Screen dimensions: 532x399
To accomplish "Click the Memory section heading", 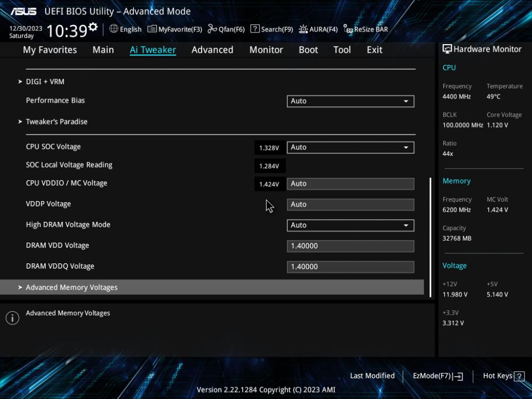I will [456, 181].
